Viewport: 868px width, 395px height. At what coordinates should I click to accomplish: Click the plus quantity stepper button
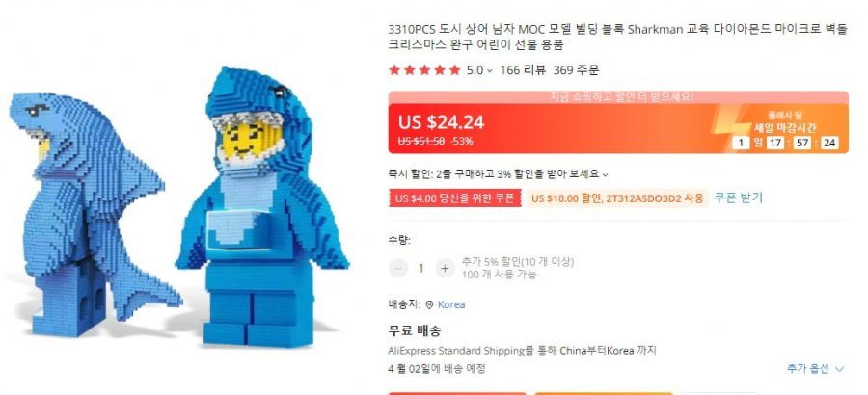point(445,269)
